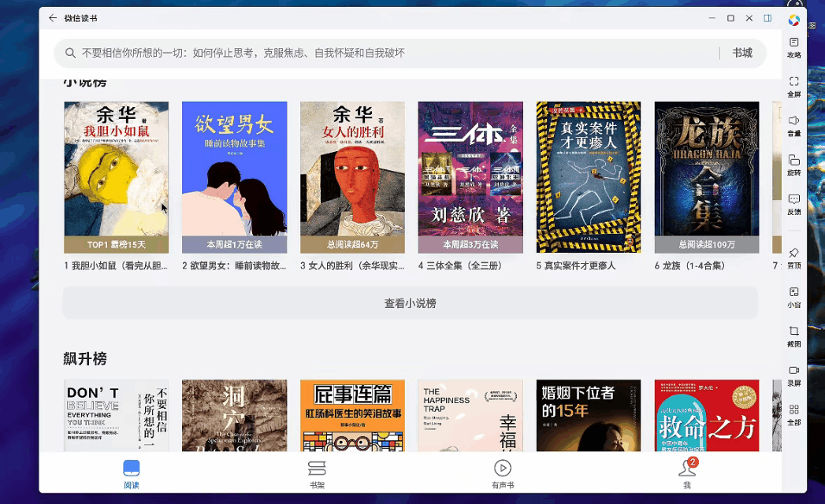Open the 有声书 audiobooks tab
The width and height of the screenshot is (825, 504).
point(503,474)
